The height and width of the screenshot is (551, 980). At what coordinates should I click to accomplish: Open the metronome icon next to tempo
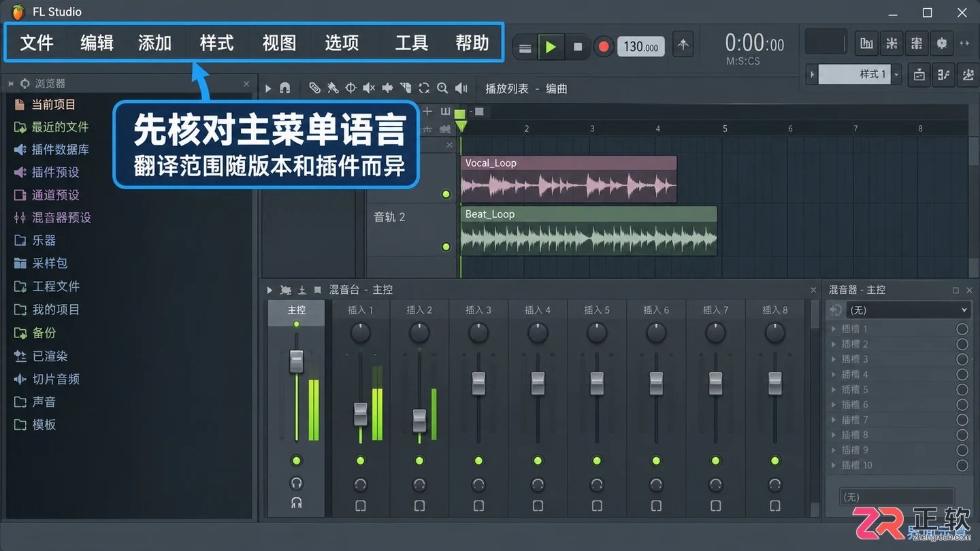[683, 45]
